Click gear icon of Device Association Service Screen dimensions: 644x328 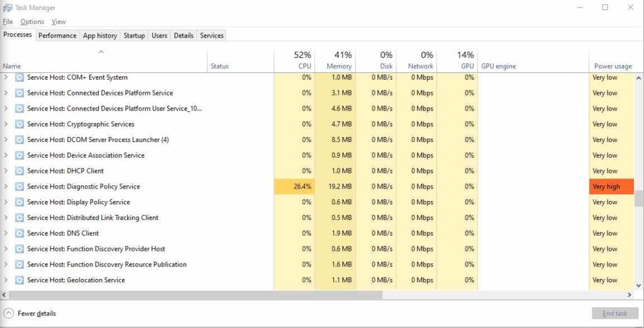tap(19, 155)
